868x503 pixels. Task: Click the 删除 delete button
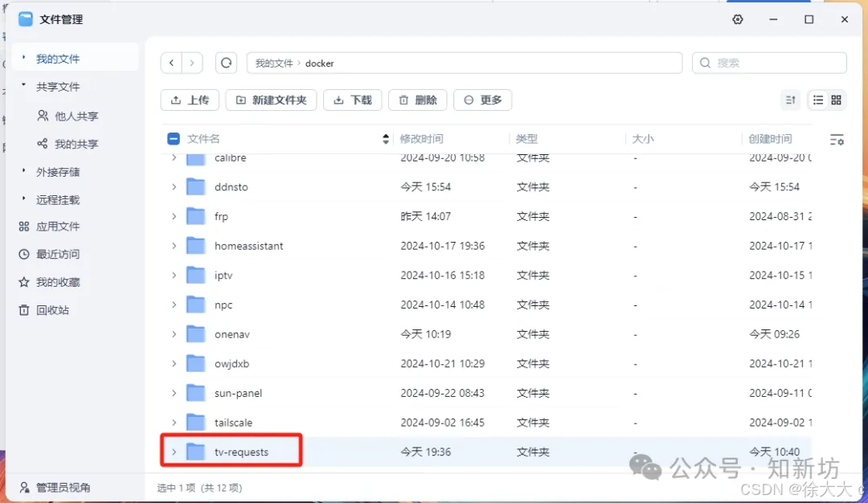pyautogui.click(x=417, y=100)
